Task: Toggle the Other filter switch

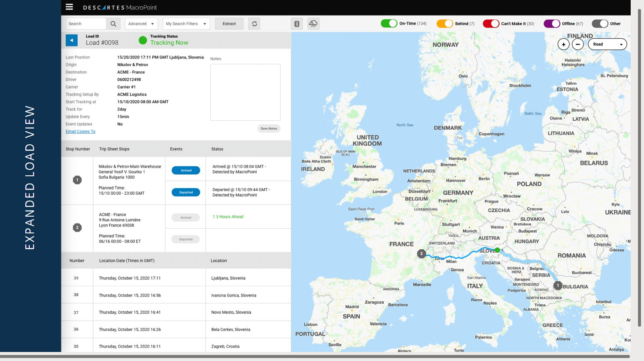Action: [x=600, y=24]
